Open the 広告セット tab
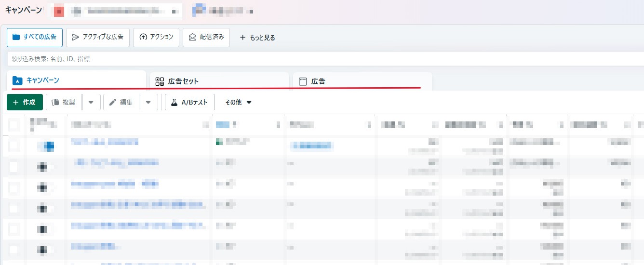Screen dimensions: 644x265 (x=219, y=81)
